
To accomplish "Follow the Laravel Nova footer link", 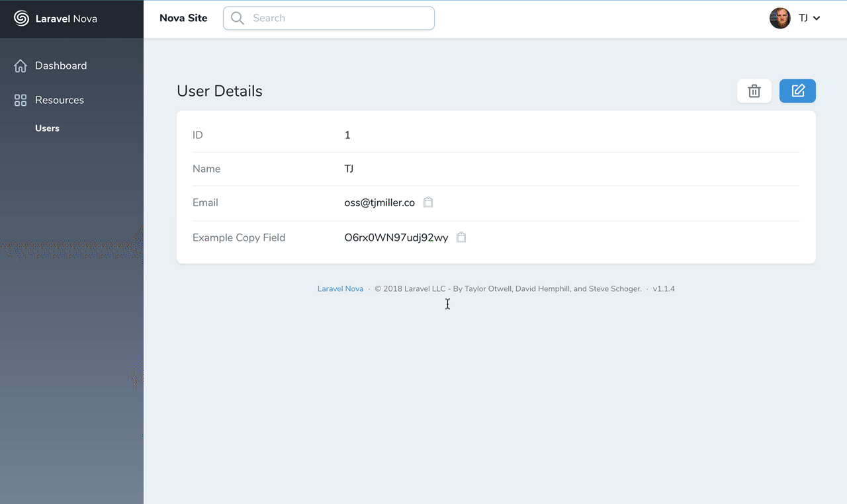I will (x=340, y=289).
